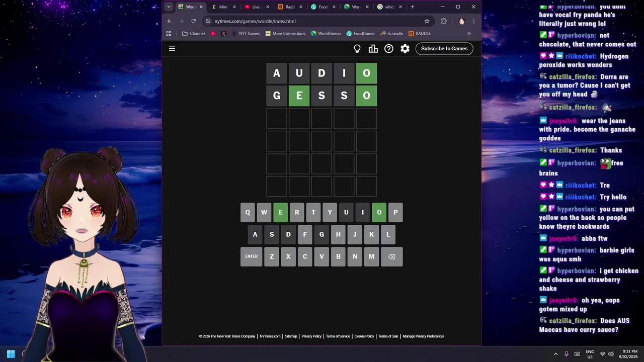
Task: Tap the N key on Wordle keyboard
Action: click(355, 256)
